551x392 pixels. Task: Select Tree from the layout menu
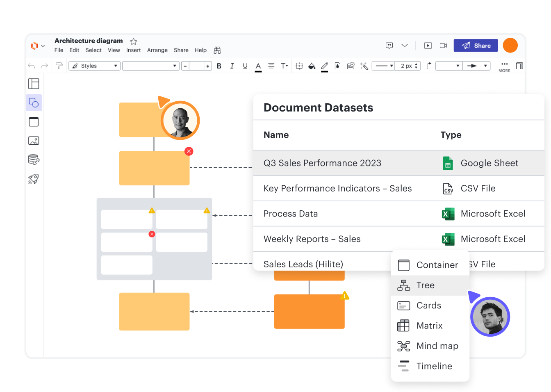(426, 285)
